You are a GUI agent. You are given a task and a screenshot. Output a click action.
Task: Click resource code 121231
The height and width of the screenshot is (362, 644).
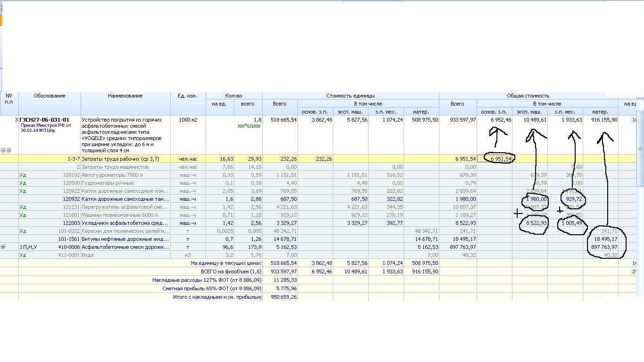tap(72, 207)
